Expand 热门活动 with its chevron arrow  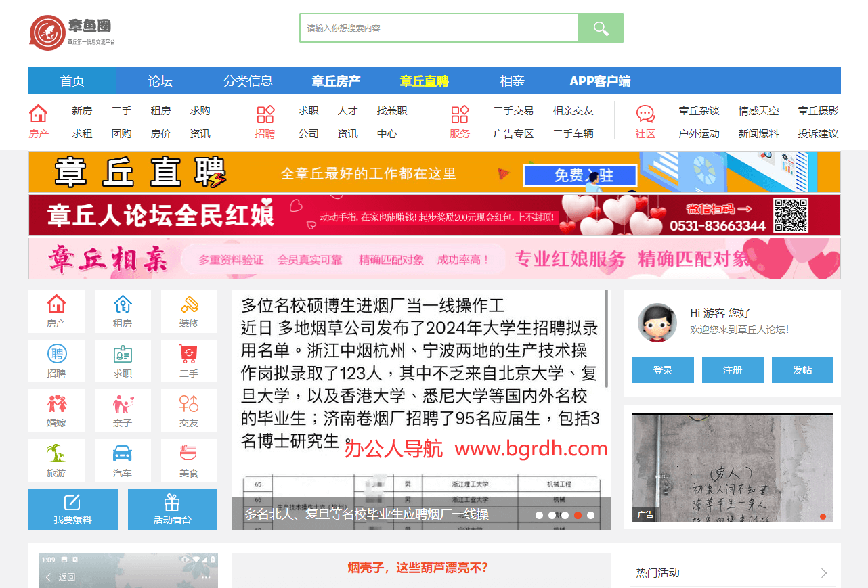coord(824,573)
